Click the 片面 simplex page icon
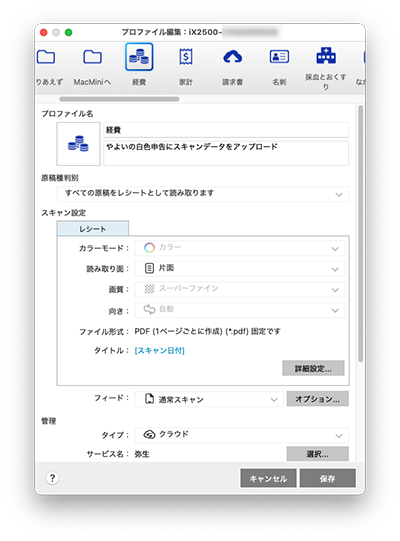Screen dimensions: 400x541 click(x=149, y=268)
